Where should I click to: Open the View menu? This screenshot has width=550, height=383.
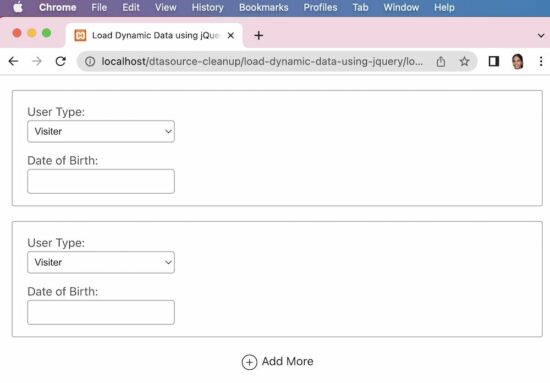click(x=166, y=7)
